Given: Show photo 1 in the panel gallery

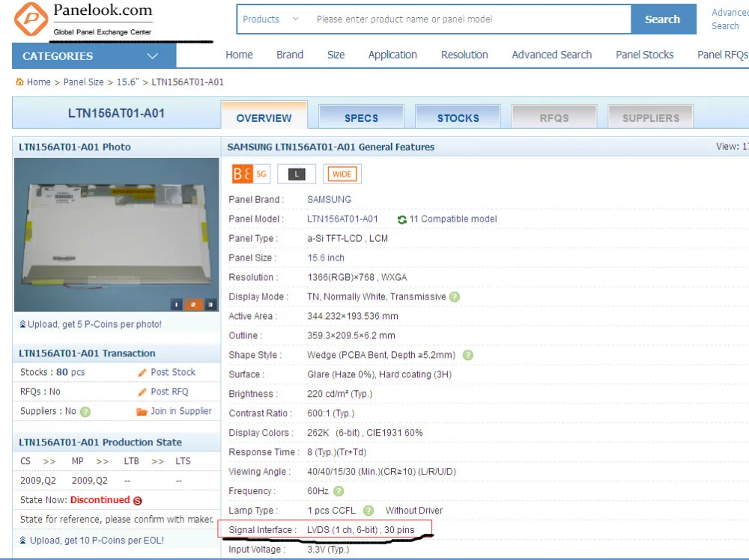Looking at the screenshot, I should (176, 304).
